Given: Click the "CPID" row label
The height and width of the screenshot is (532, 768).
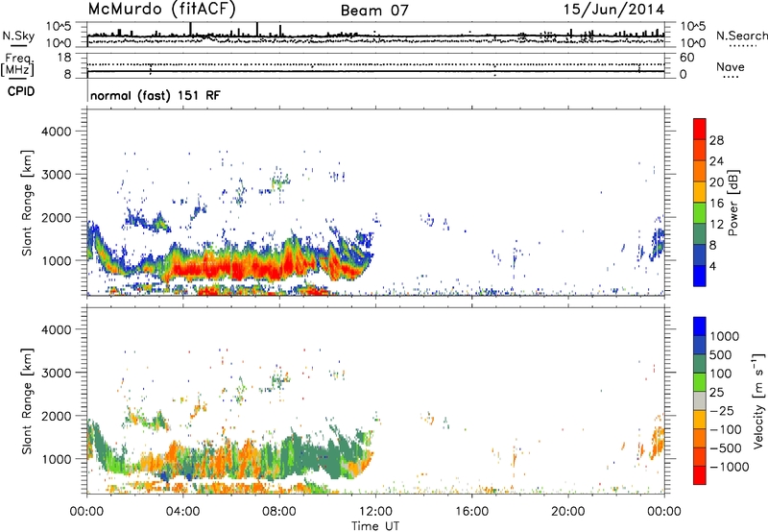Looking at the screenshot, I should pyautogui.click(x=21, y=91).
